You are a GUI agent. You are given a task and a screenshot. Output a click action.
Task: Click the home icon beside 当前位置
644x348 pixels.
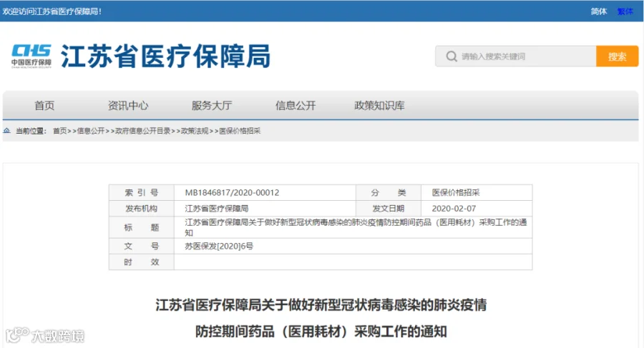coord(6,131)
